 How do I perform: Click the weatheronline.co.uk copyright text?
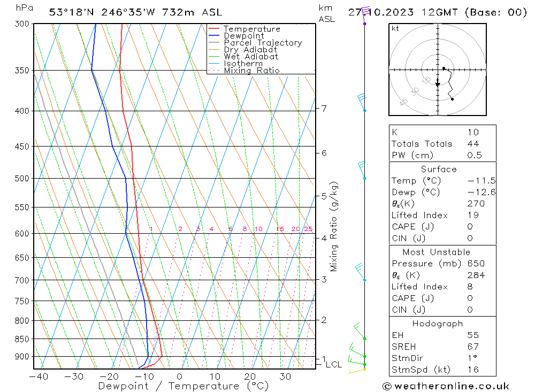click(446, 387)
